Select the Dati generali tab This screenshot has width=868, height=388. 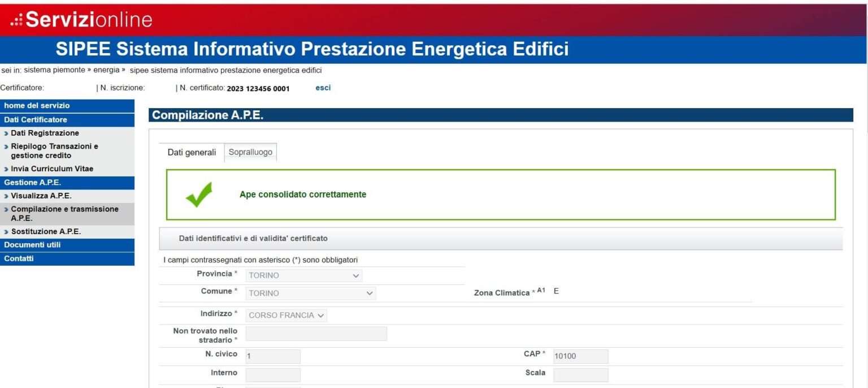pos(192,152)
